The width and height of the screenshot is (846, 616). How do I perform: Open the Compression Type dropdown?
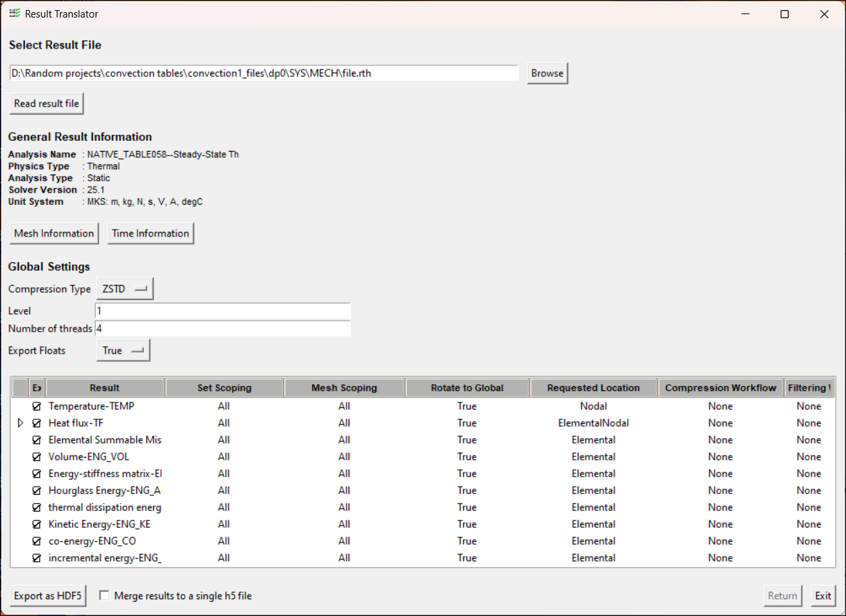pyautogui.click(x=125, y=288)
